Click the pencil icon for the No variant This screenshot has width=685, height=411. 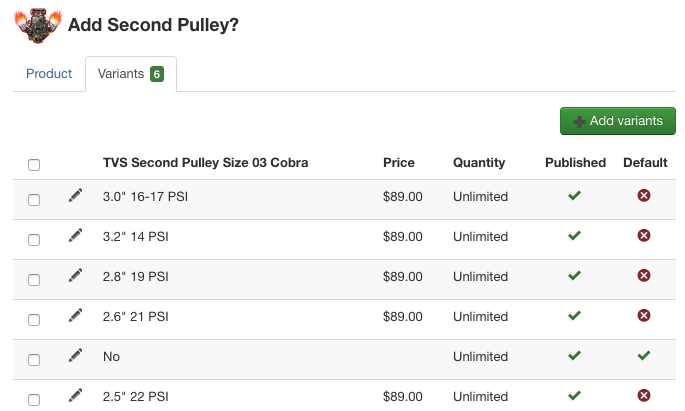coord(75,356)
